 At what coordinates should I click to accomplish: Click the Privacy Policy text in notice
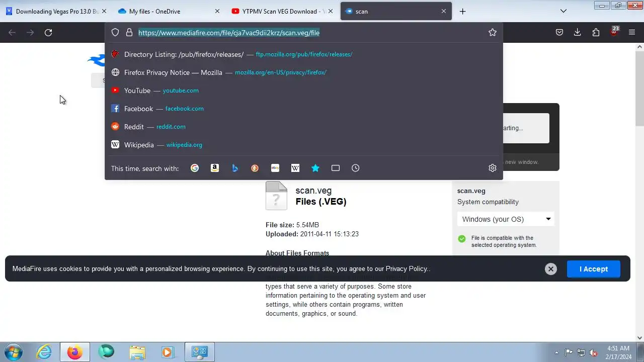click(407, 269)
